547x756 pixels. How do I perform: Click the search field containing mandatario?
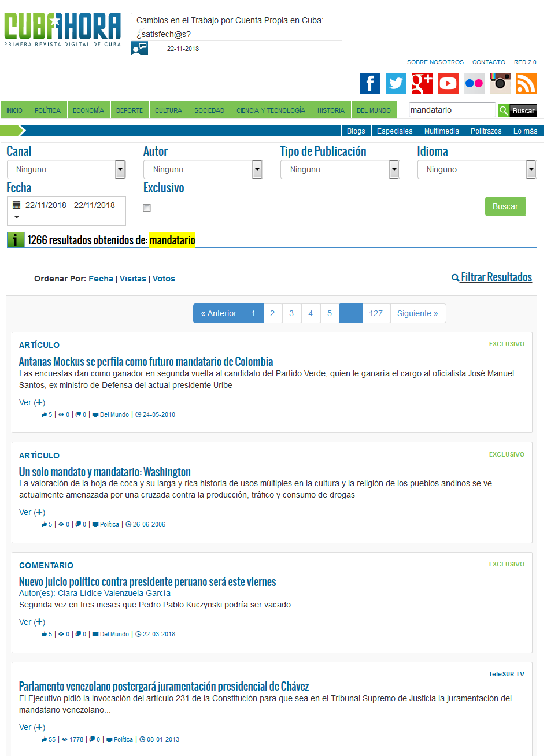tap(452, 110)
